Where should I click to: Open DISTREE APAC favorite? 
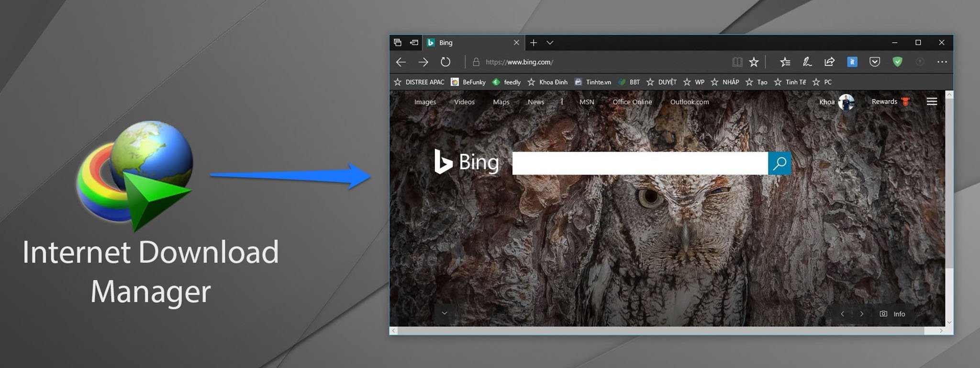click(419, 82)
